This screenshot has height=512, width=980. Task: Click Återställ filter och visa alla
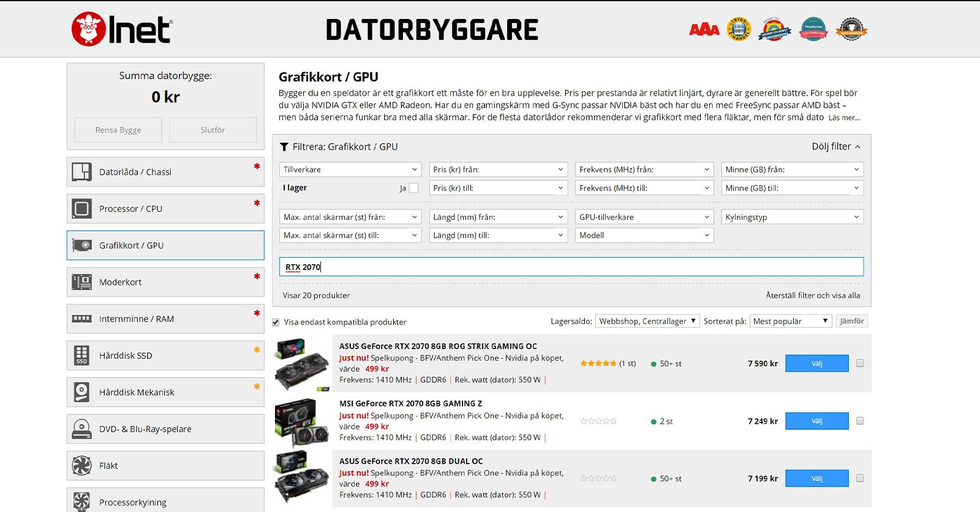813,295
